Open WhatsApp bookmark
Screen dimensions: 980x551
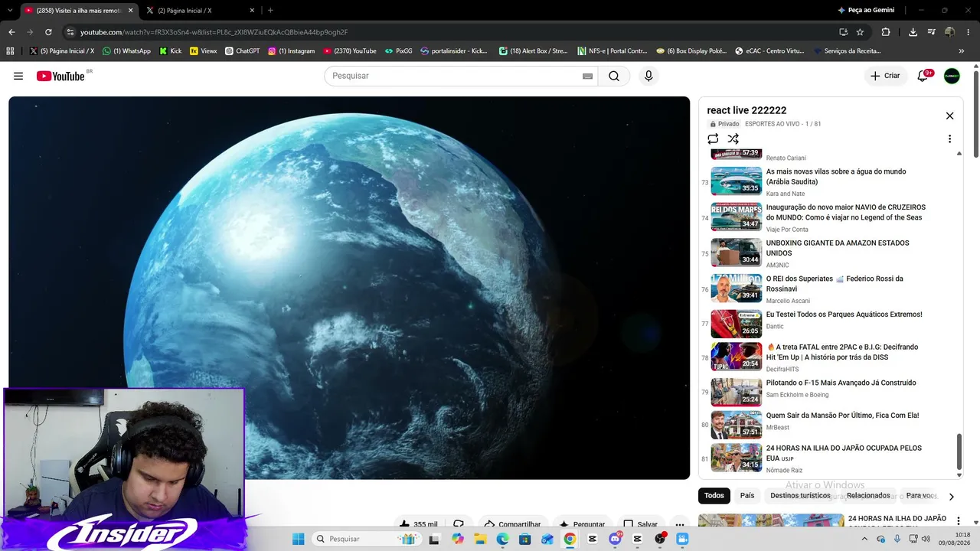pos(126,51)
